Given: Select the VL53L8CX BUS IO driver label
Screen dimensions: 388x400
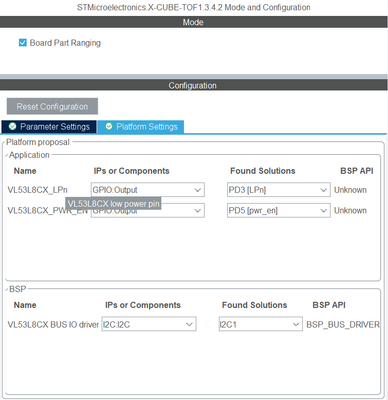Looking at the screenshot, I should pyautogui.click(x=53, y=324).
